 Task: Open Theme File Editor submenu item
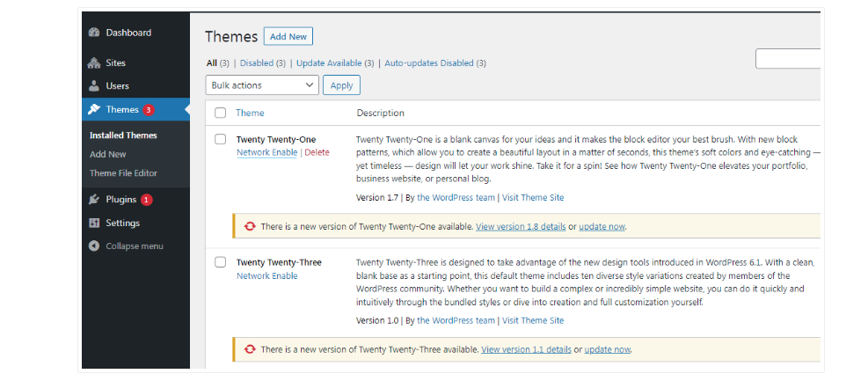coord(123,173)
